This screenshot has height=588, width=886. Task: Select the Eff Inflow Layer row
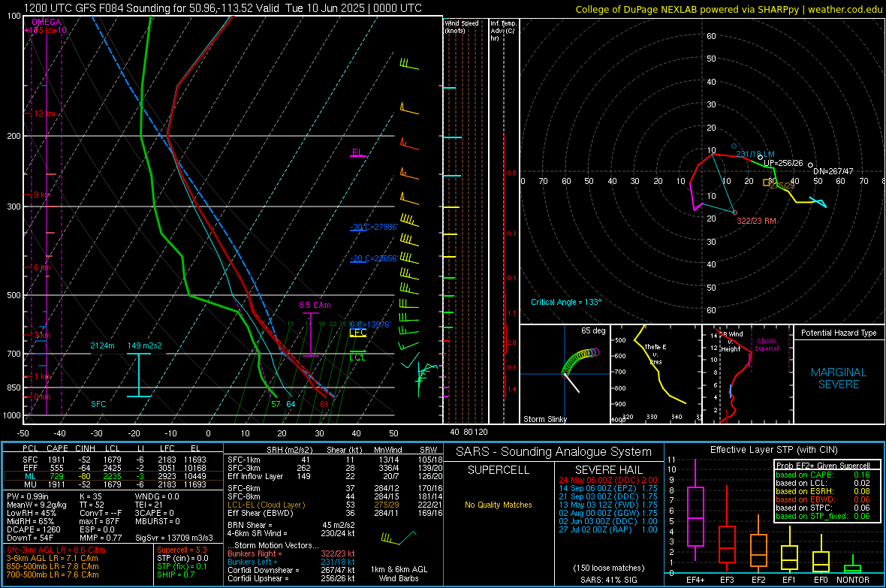click(x=335, y=476)
